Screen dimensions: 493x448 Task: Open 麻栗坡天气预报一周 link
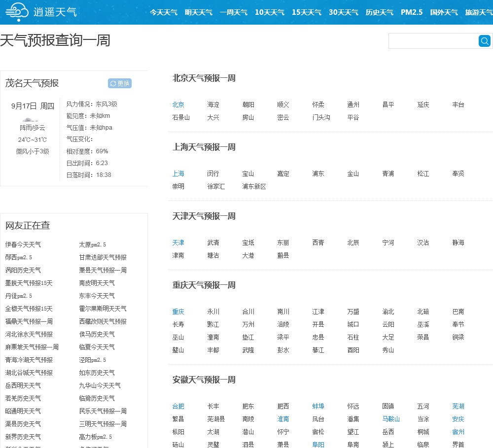(32, 347)
